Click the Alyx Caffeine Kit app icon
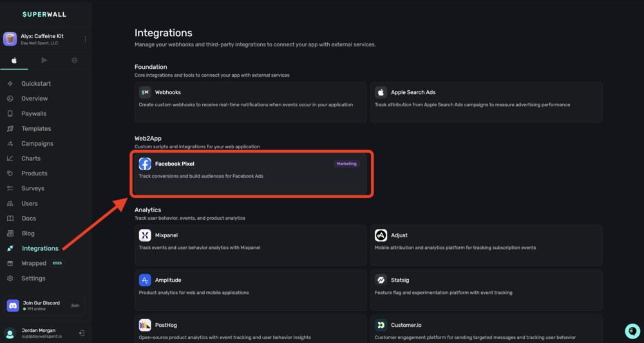Screen dimensions: 644x343 (10, 39)
